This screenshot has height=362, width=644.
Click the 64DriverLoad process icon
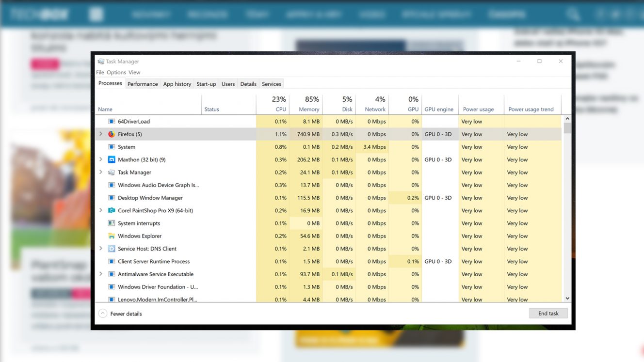click(112, 122)
